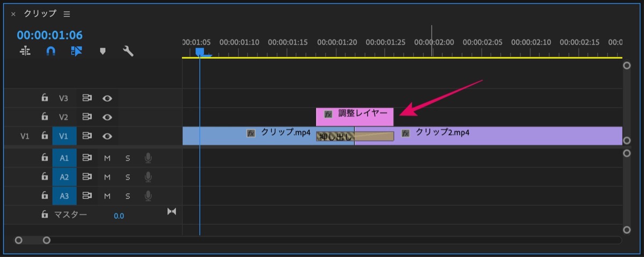Image resolution: width=644 pixels, height=257 pixels.
Task: Toggle lock on track A2
Action: point(45,177)
